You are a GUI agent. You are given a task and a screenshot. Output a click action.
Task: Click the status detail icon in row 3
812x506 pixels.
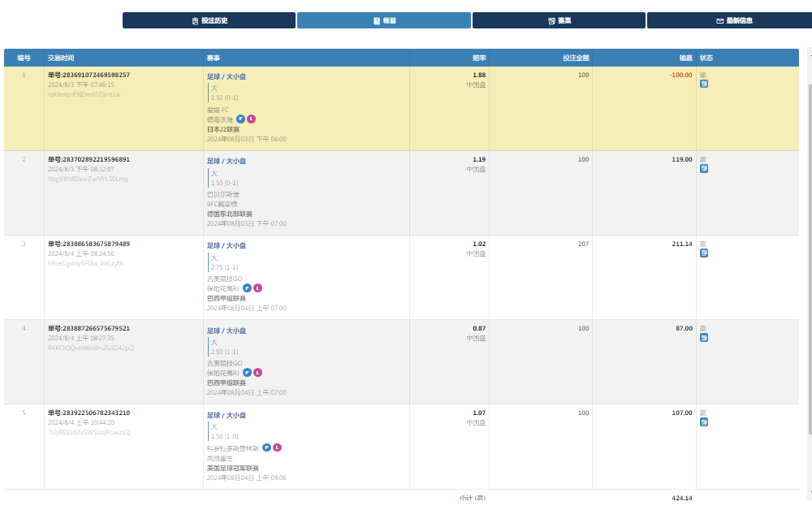pyautogui.click(x=704, y=253)
